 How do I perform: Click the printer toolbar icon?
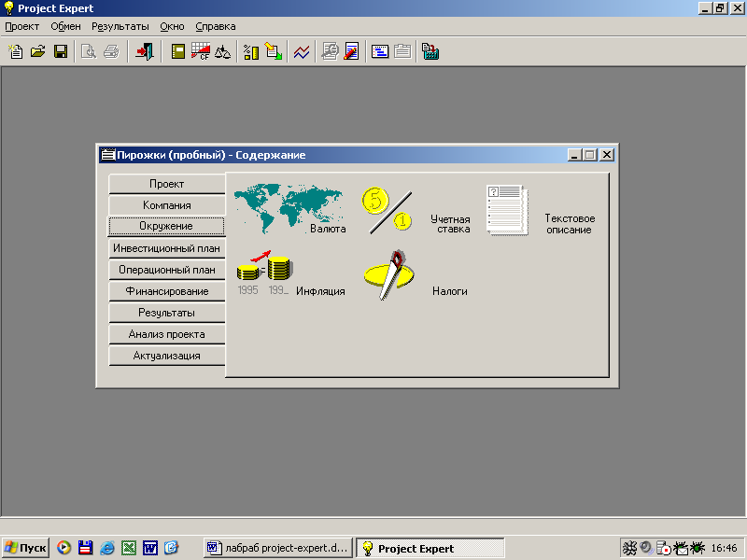tap(111, 51)
